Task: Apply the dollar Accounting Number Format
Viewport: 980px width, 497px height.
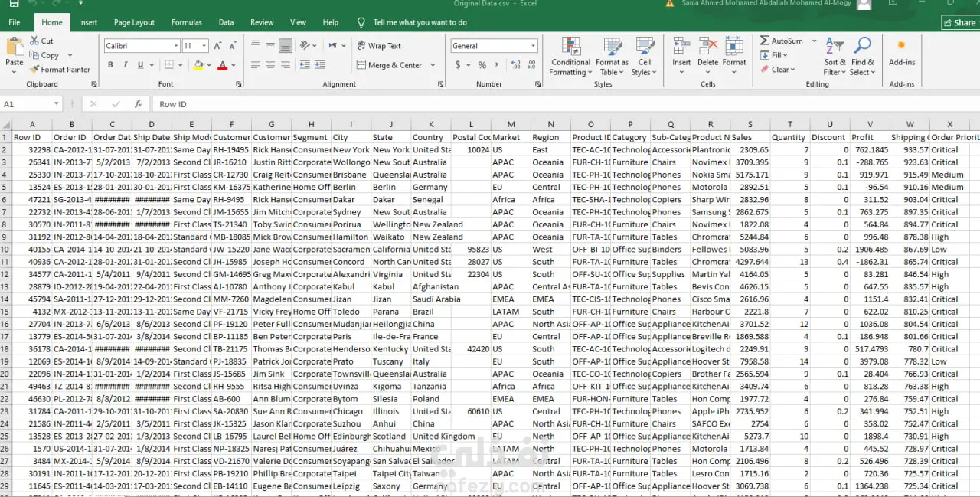Action: (x=458, y=65)
